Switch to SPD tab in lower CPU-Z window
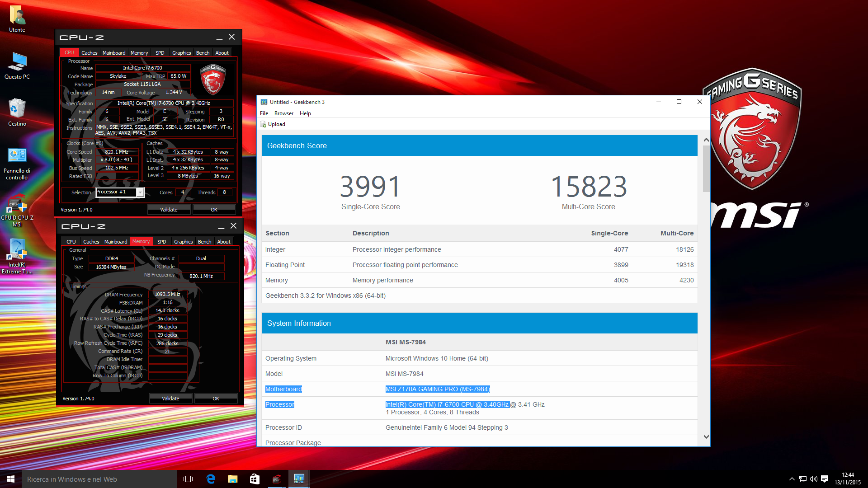This screenshot has height=488, width=868. click(162, 242)
